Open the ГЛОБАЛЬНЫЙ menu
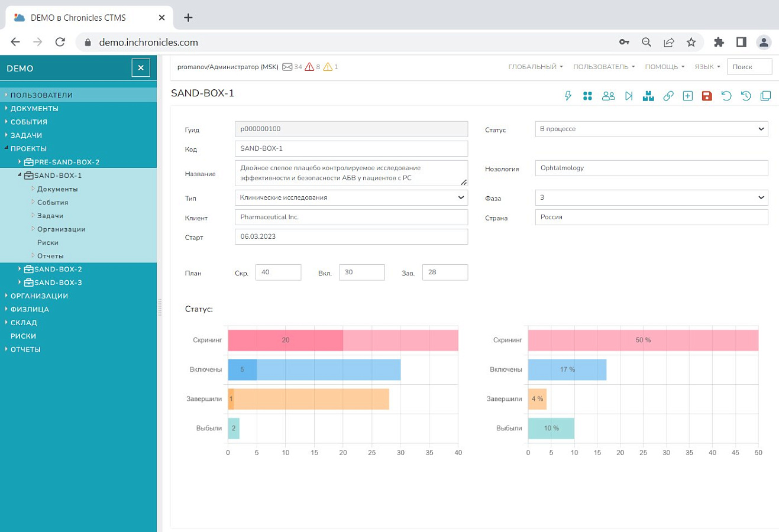The image size is (779, 532). click(x=535, y=67)
